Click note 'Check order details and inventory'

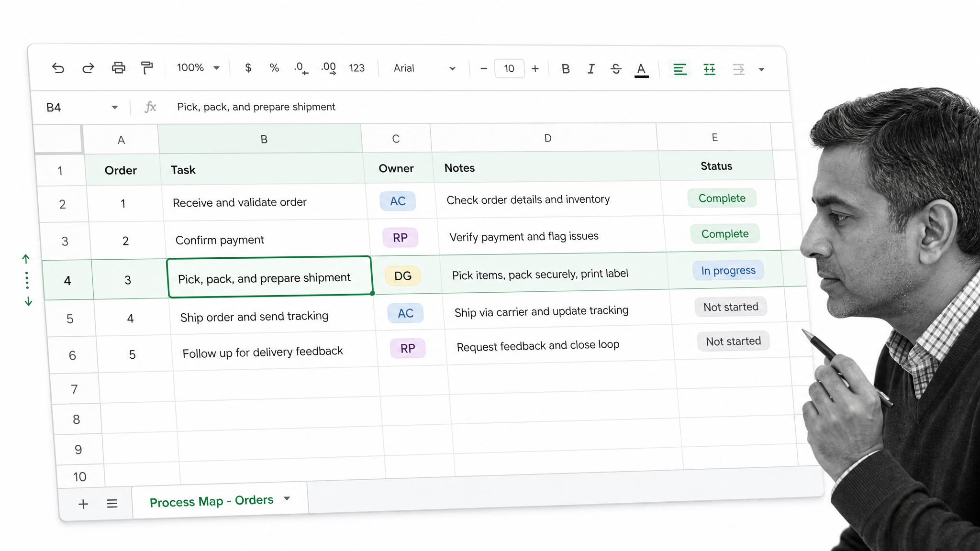528,199
